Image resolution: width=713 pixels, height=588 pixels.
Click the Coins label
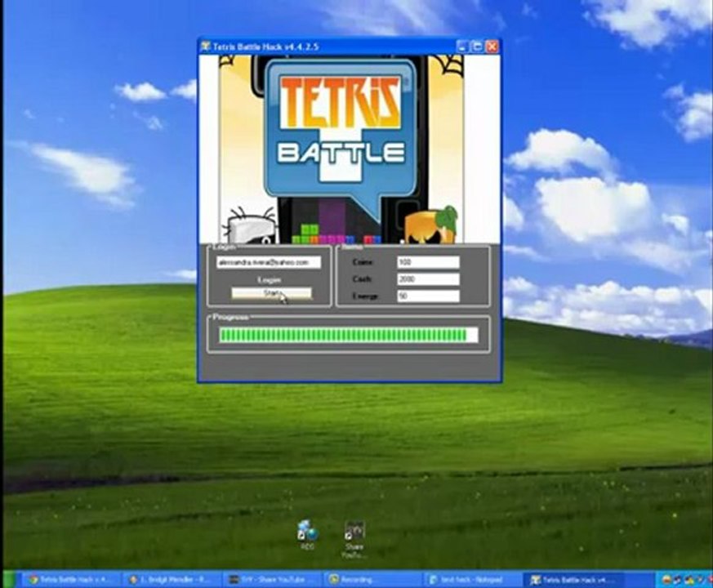[x=363, y=262]
